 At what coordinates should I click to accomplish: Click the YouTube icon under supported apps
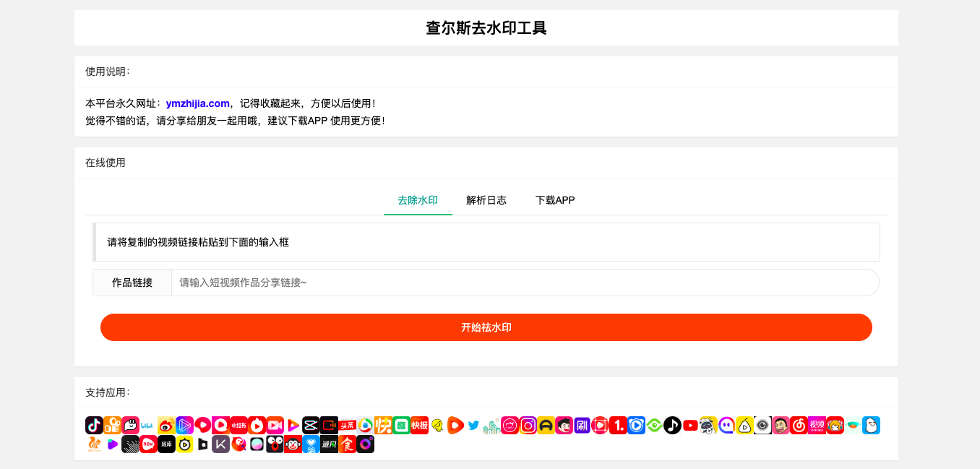689,426
